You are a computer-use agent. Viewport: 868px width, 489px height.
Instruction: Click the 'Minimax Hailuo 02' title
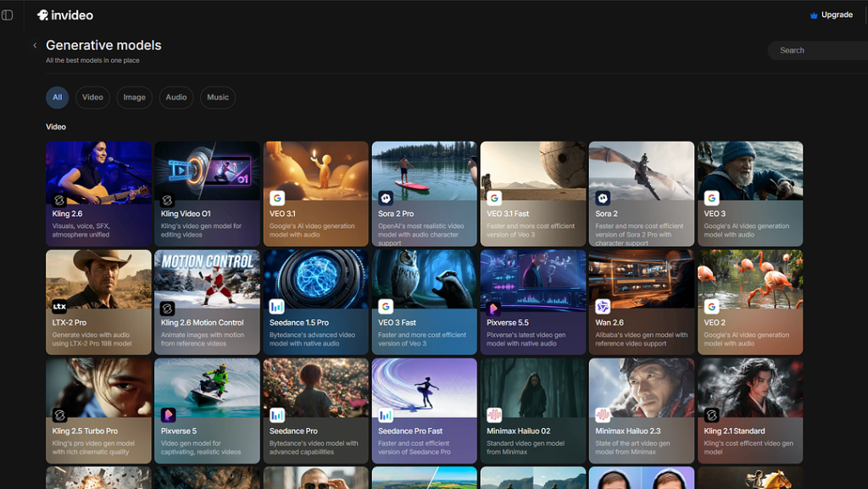[518, 431]
